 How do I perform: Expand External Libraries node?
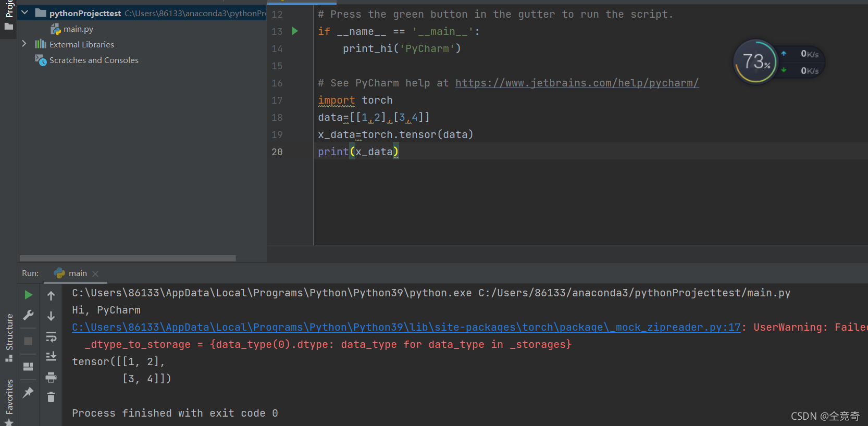click(x=24, y=44)
